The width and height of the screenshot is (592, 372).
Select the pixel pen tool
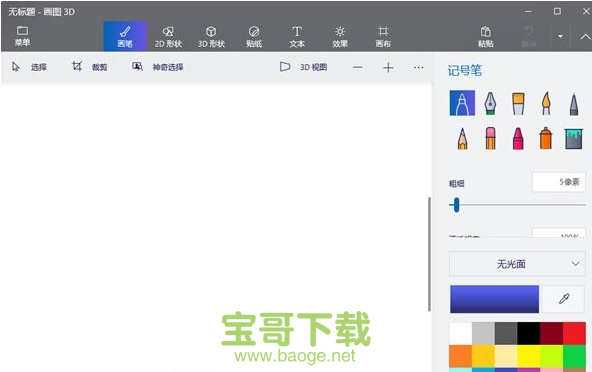574,103
